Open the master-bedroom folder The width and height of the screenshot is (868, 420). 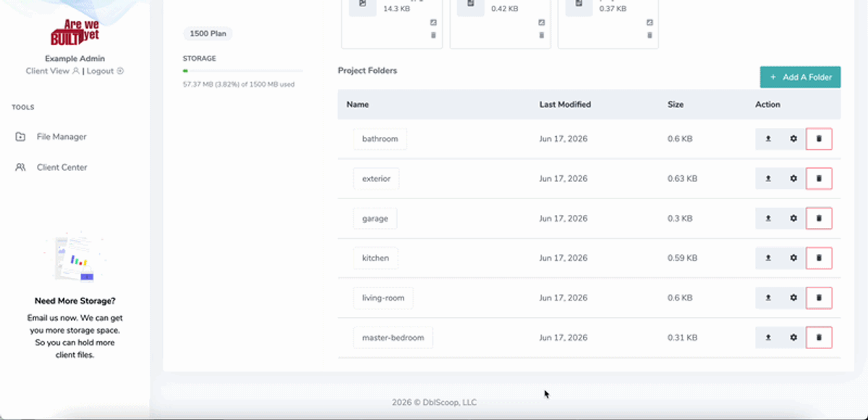393,337
